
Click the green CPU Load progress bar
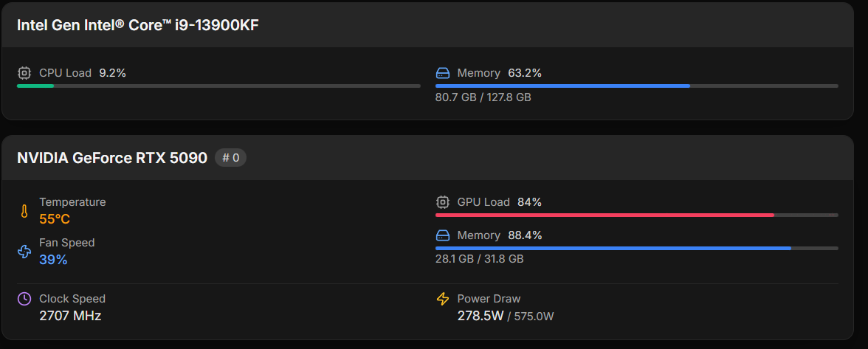pos(35,86)
